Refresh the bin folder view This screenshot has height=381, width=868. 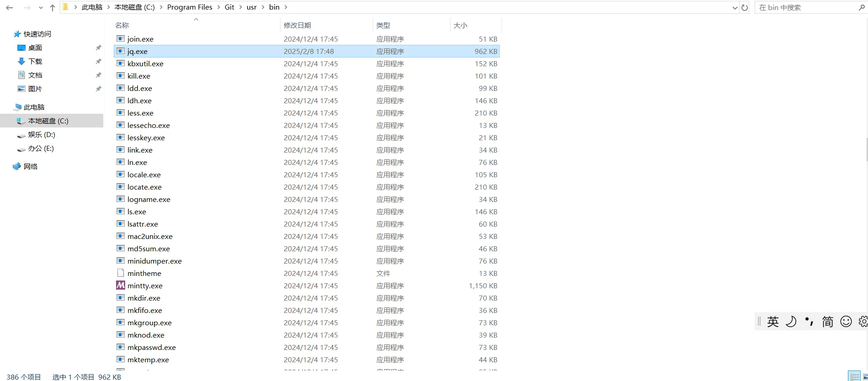coord(745,7)
